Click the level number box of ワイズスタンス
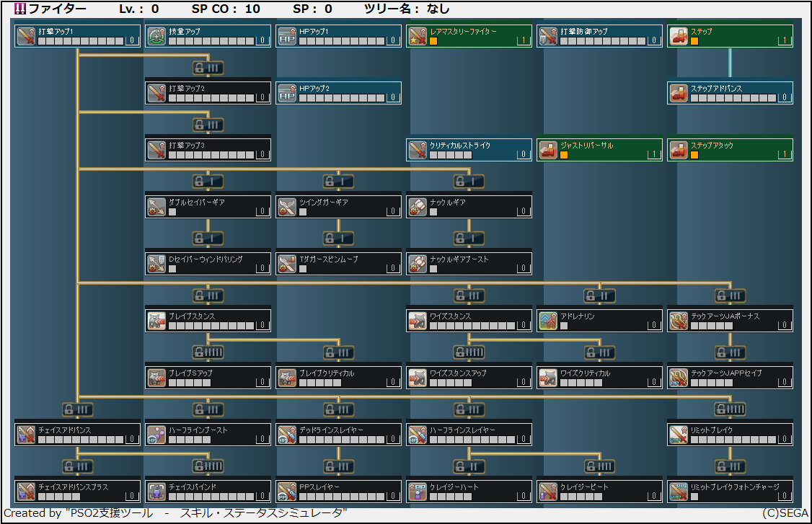Screen dimensions: 812x524 pyautogui.click(x=524, y=325)
